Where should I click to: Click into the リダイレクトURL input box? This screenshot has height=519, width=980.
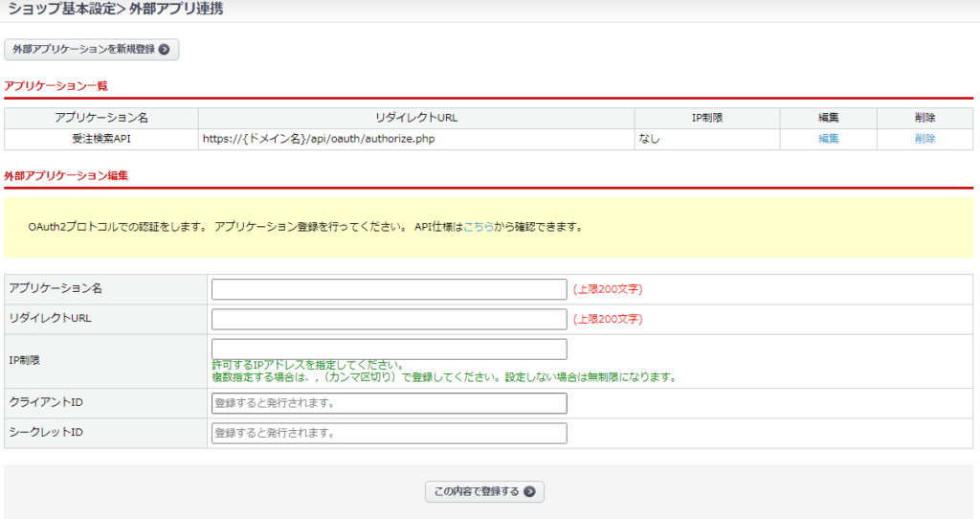point(389,319)
